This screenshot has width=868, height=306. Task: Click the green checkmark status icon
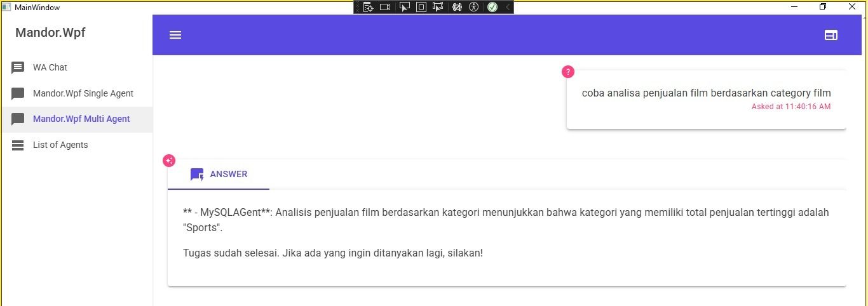pos(492,7)
